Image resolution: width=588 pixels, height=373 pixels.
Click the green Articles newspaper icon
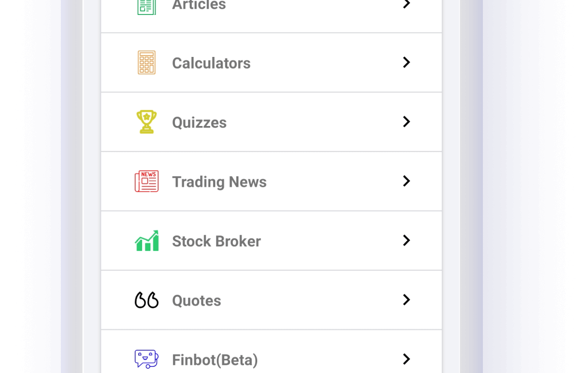pos(146,6)
